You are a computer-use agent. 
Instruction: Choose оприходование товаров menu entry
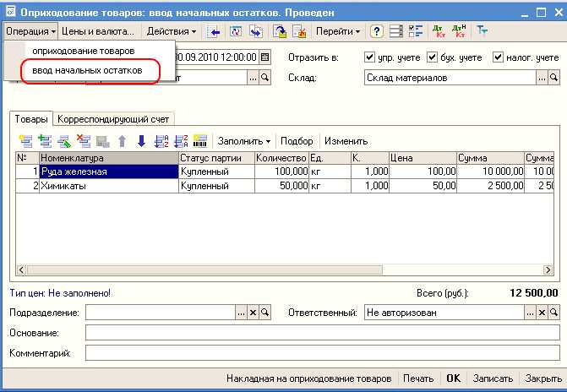[84, 51]
